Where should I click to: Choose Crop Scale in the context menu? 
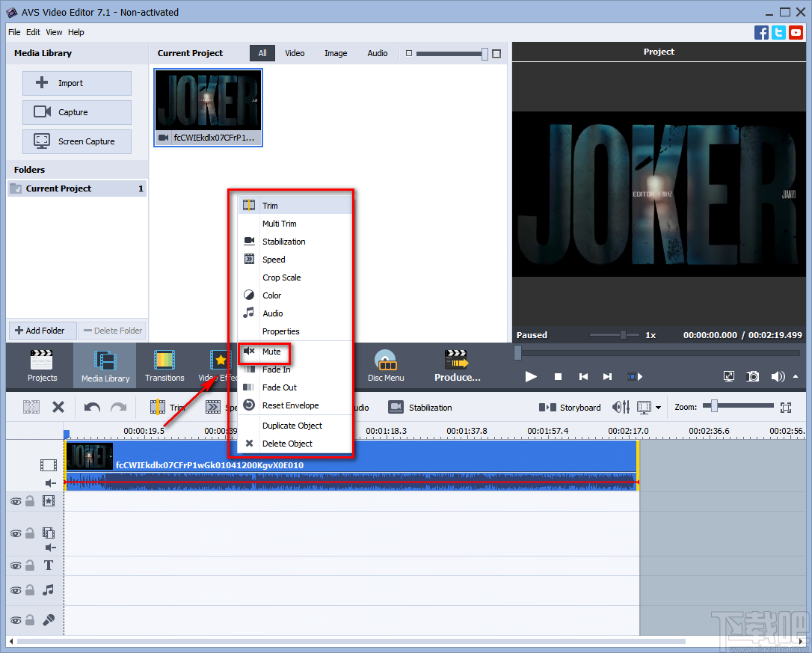point(295,278)
